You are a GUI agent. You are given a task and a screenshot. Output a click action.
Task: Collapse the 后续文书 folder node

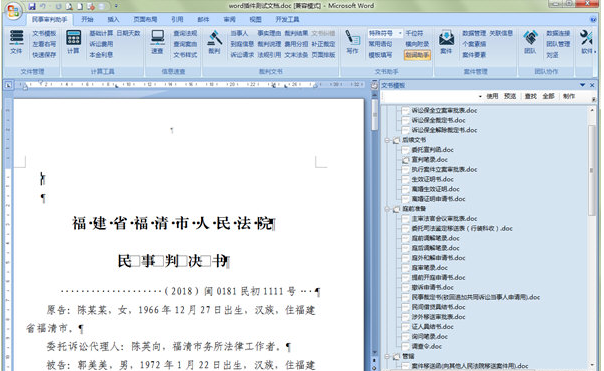click(387, 140)
